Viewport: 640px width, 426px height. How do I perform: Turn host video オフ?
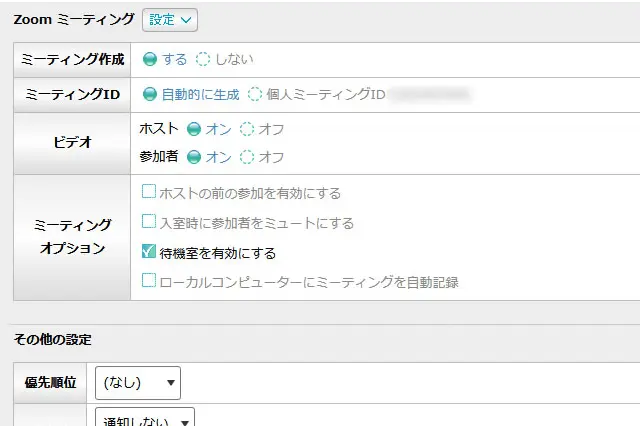(x=247, y=129)
